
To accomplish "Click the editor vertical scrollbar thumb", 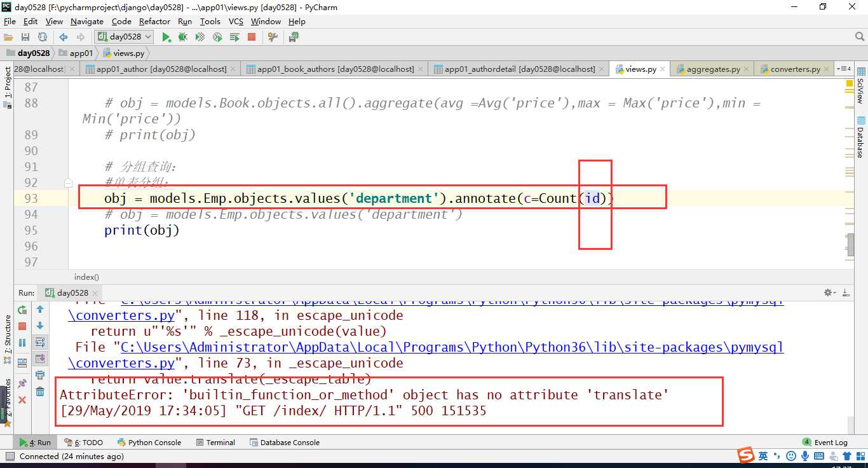I will coord(850,245).
